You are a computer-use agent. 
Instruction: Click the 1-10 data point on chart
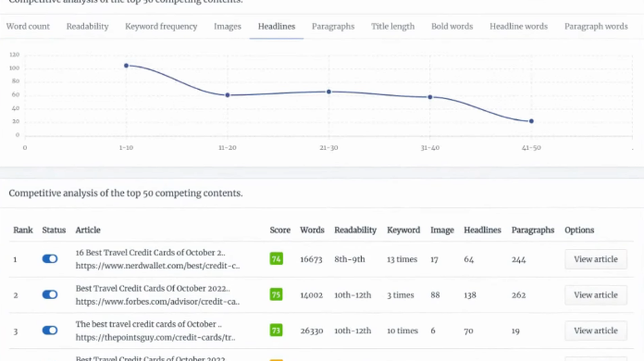[x=126, y=65]
